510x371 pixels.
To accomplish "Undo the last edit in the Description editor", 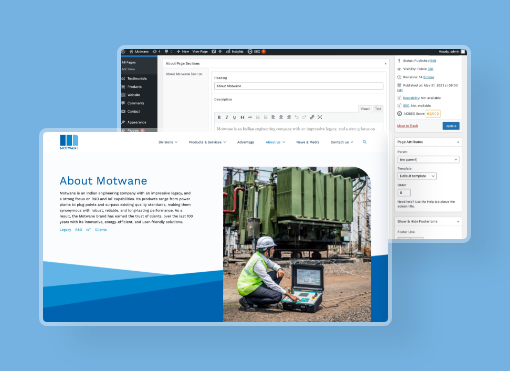I will point(296,117).
